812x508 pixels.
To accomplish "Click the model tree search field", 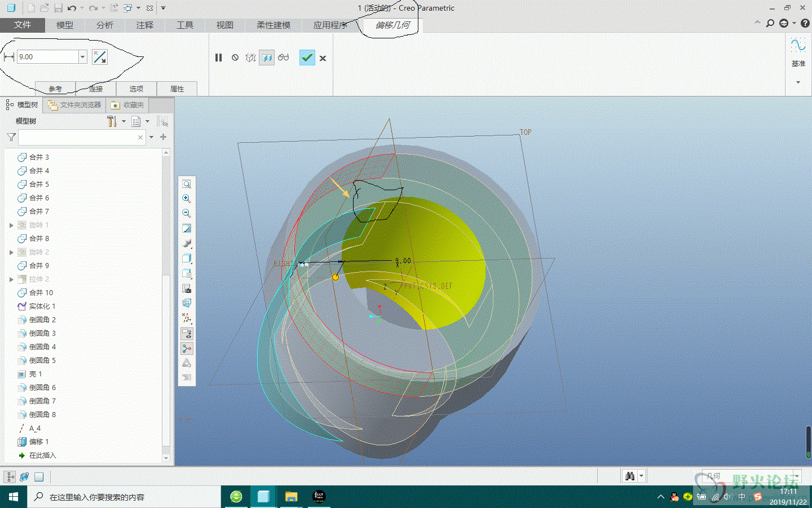I will (82, 137).
